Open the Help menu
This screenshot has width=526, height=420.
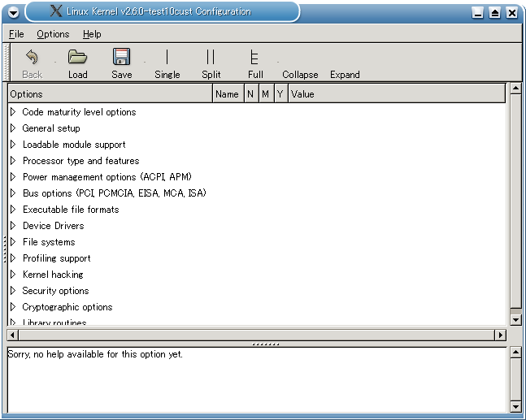coord(92,34)
